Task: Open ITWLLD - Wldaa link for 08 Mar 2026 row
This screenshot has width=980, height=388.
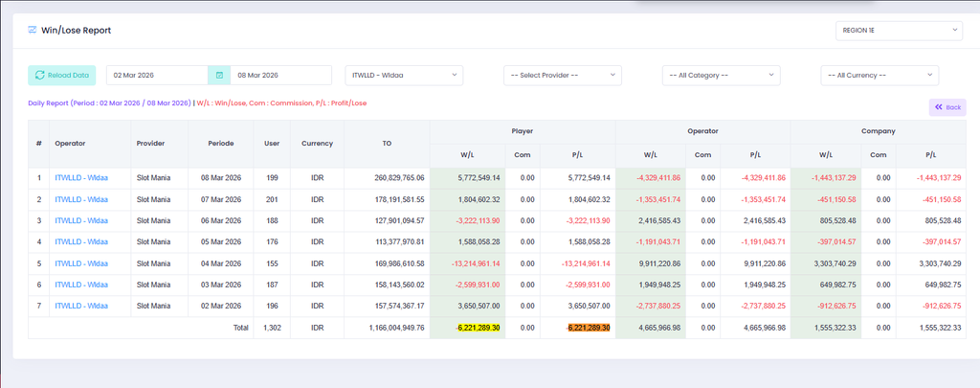Action: (x=81, y=178)
